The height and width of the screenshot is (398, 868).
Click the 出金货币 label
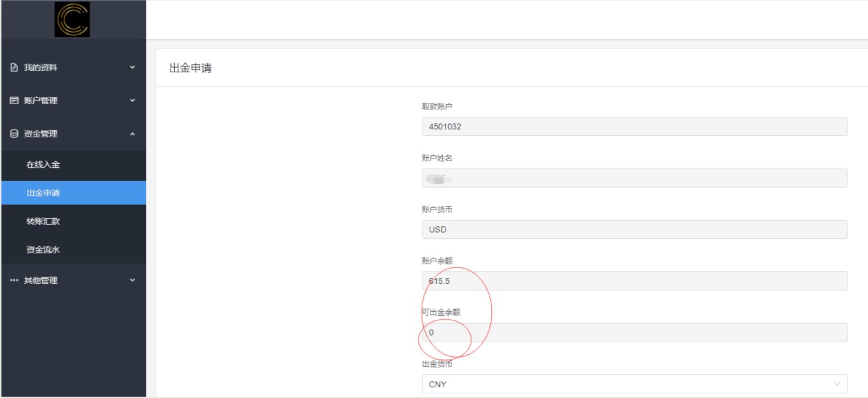(437, 364)
